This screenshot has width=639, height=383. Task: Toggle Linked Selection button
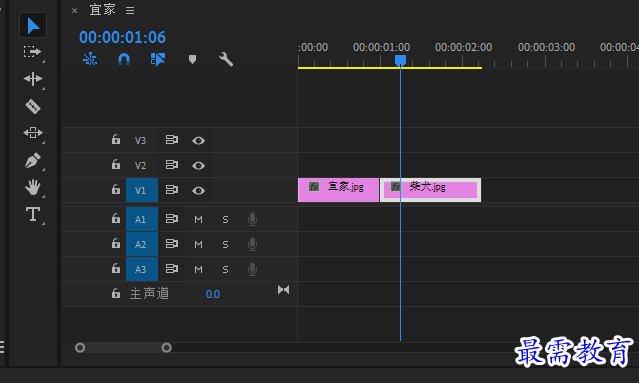(158, 59)
